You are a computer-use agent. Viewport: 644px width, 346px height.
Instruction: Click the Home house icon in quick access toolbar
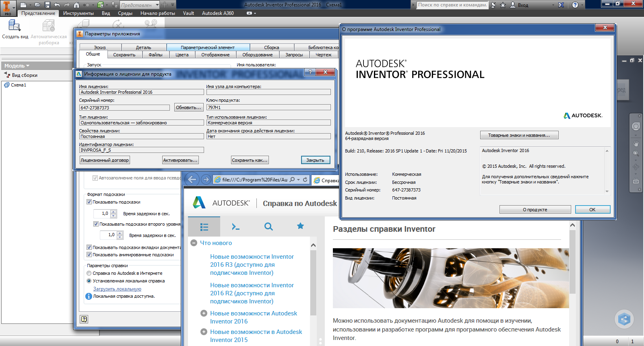[76, 5]
